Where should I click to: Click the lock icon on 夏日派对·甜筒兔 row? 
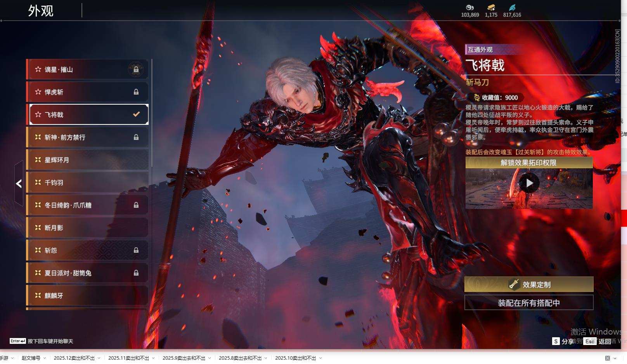coord(136,273)
